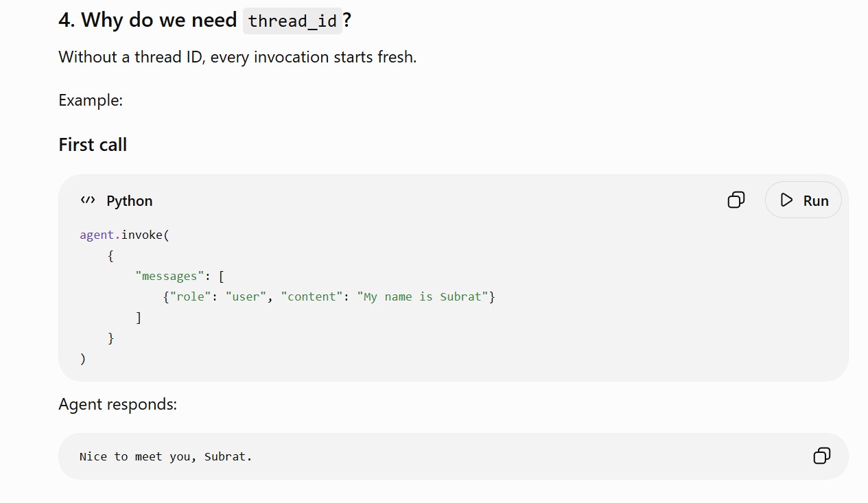
Task: Click the "every invocation starts fresh" sentence
Action: tap(313, 57)
